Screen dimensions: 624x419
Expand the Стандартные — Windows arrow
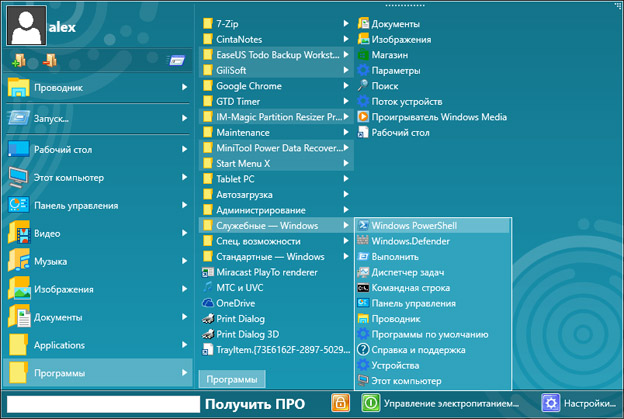point(346,256)
